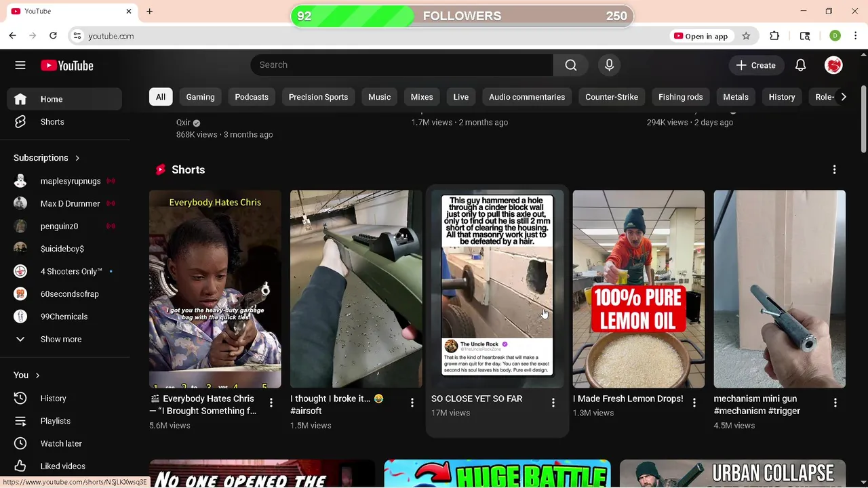Open options for mechanism mini gun short

click(835, 403)
